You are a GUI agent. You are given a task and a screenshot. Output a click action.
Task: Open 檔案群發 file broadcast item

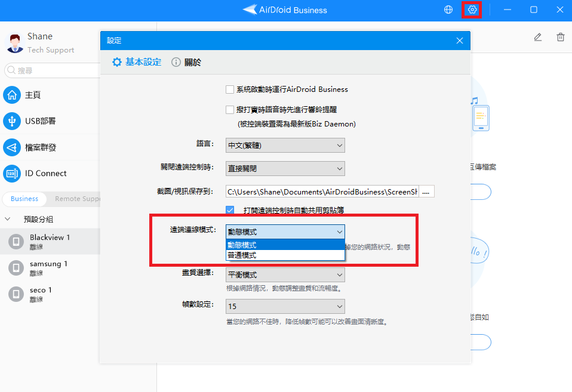(x=50, y=147)
